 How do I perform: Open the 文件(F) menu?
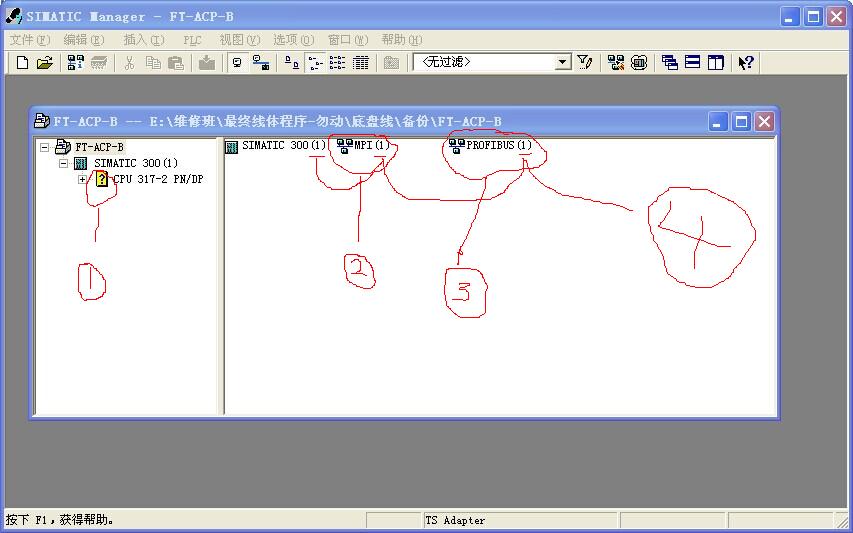30,40
